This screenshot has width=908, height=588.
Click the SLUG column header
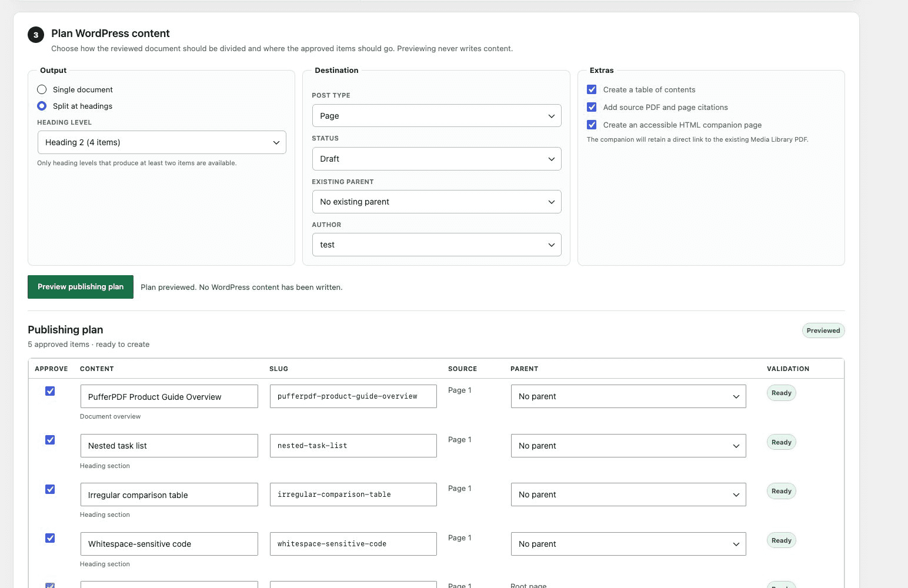pos(279,369)
